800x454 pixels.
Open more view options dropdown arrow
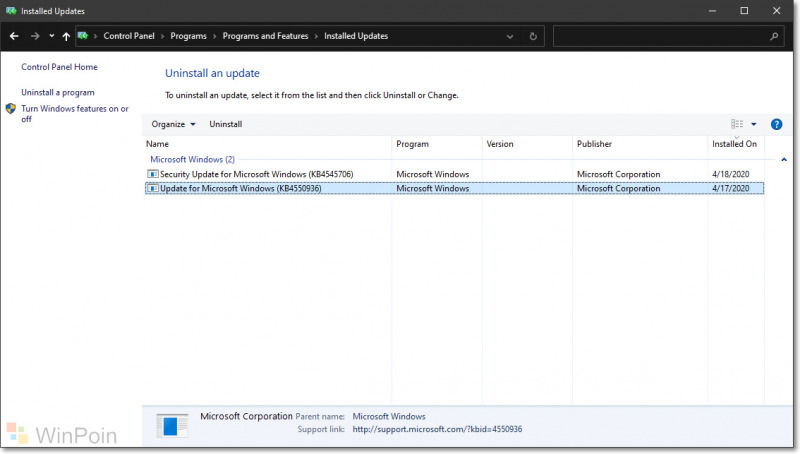754,124
